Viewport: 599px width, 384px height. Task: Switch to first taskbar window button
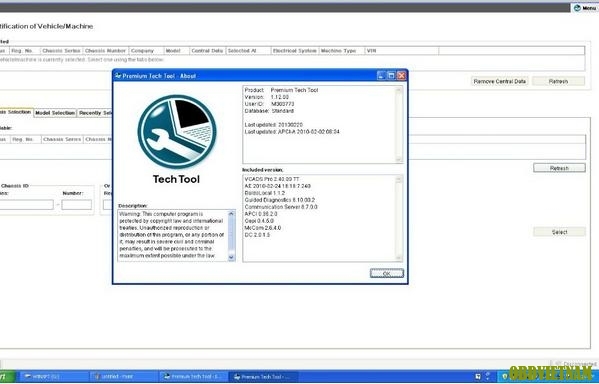coord(53,377)
